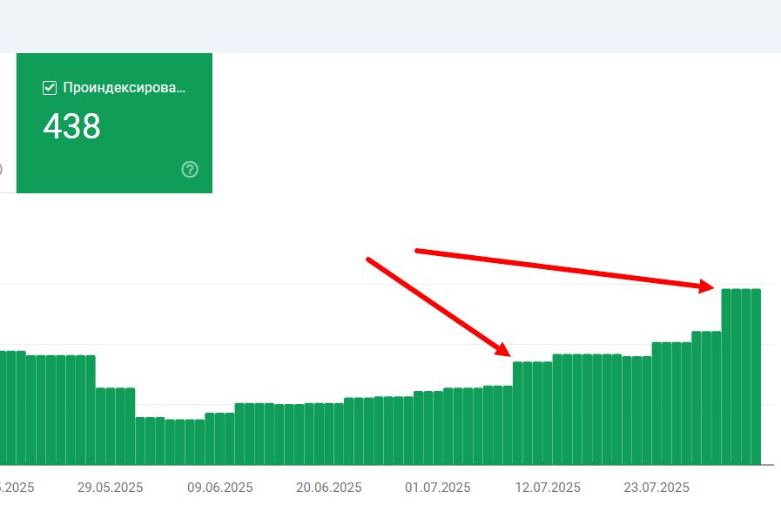Click the bar above the 29.05.2025 label
Viewport: 781px width, 532px height.
[x=111, y=426]
